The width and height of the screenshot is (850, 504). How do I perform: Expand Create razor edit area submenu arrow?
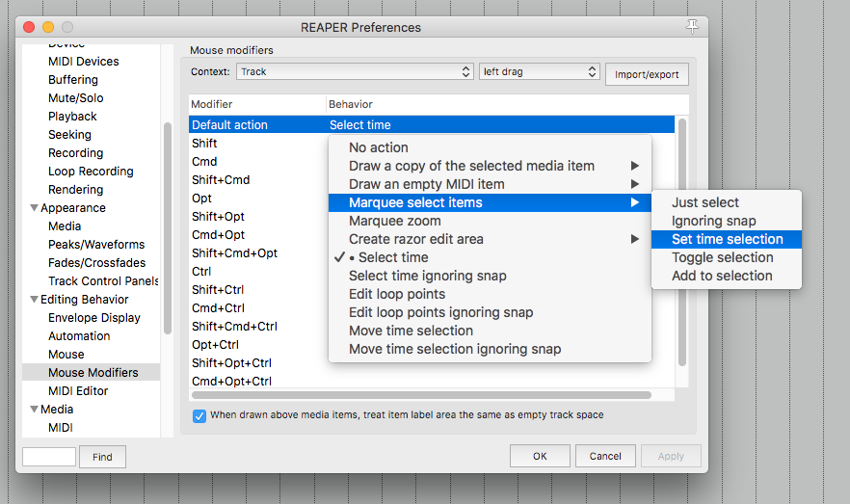tap(634, 239)
